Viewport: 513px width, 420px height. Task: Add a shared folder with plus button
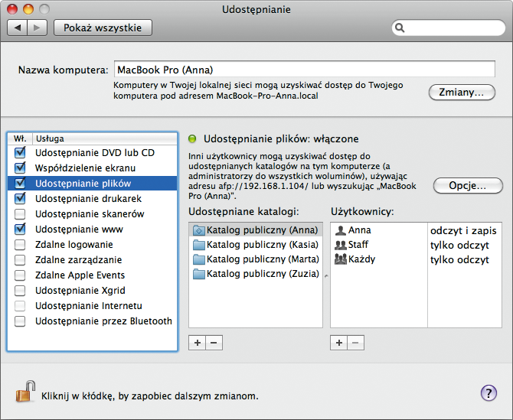[198, 343]
